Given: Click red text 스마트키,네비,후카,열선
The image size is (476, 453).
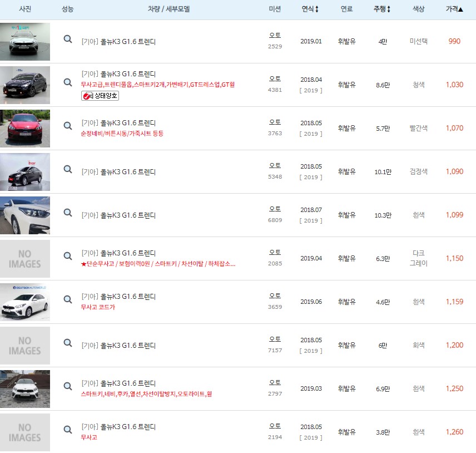Looking at the screenshot, I should click(x=146, y=395).
